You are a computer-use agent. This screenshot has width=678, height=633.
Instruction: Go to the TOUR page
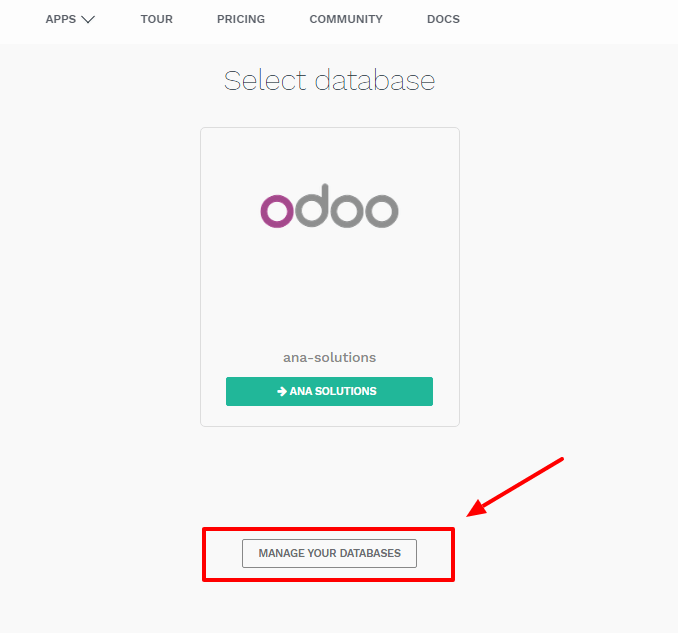click(x=157, y=19)
